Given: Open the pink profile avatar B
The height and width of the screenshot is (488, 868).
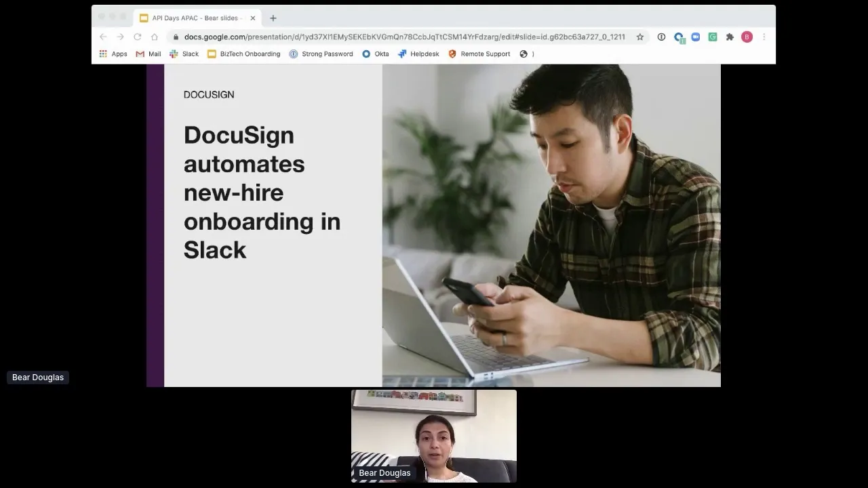Looking at the screenshot, I should [747, 37].
